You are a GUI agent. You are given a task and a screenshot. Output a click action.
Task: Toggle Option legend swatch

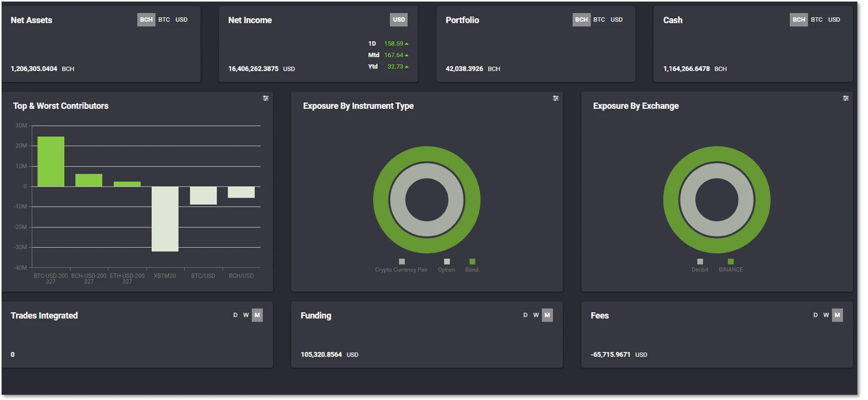click(x=447, y=261)
